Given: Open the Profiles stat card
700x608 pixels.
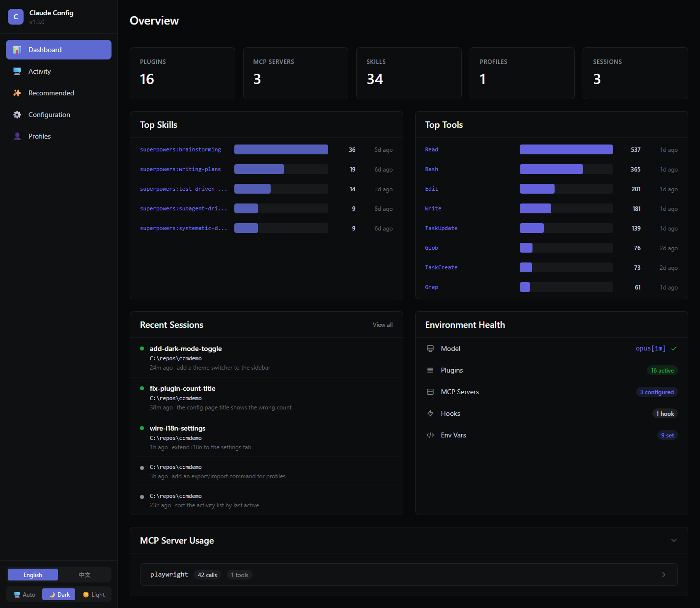Looking at the screenshot, I should coord(522,73).
